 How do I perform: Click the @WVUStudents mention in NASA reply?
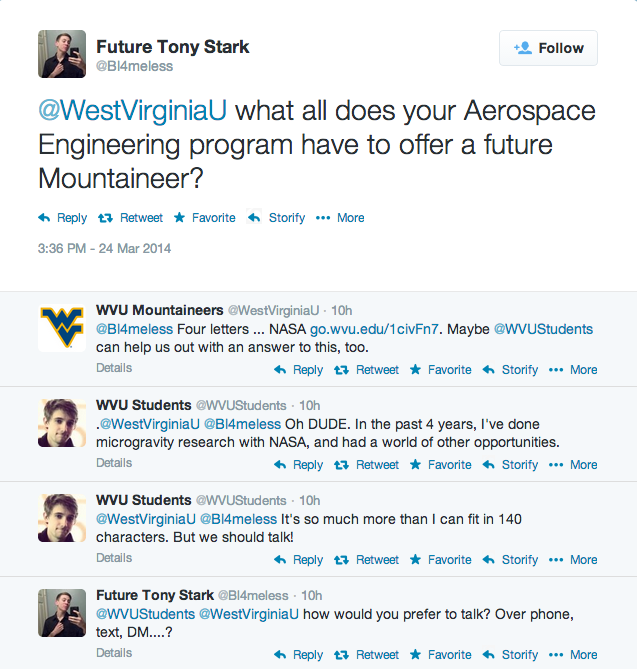click(x=543, y=329)
